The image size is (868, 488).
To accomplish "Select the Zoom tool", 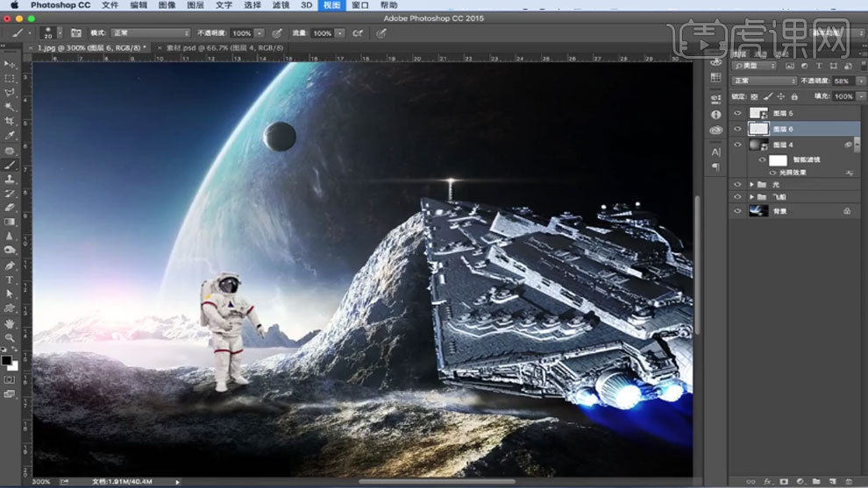I will pyautogui.click(x=10, y=337).
